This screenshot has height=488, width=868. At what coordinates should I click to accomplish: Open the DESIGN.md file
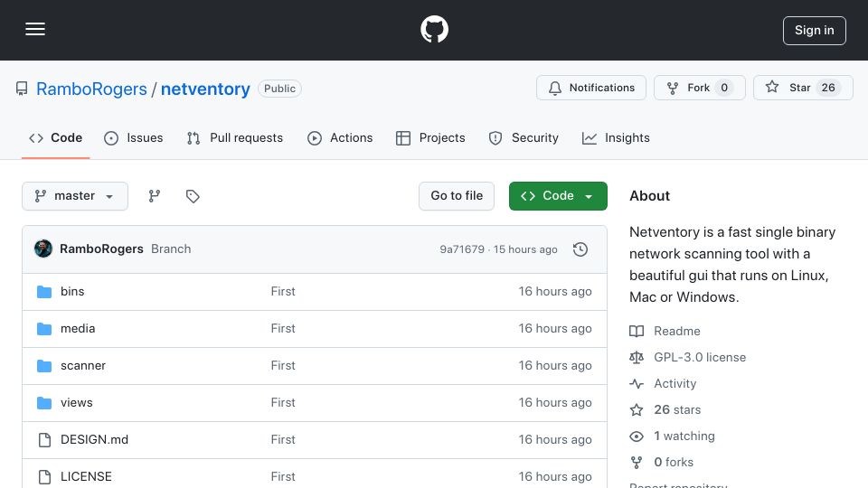coord(94,440)
